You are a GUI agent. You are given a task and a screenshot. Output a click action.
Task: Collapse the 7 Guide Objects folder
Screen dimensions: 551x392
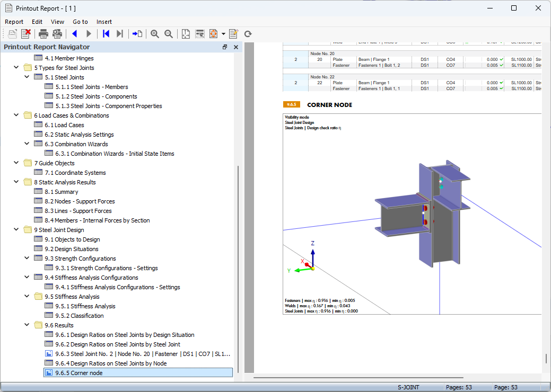coord(16,163)
